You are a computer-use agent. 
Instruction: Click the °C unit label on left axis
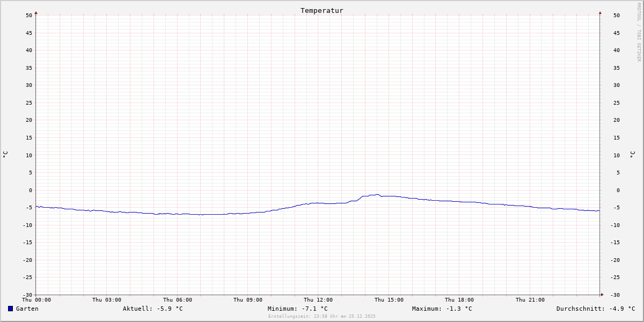click(x=5, y=155)
